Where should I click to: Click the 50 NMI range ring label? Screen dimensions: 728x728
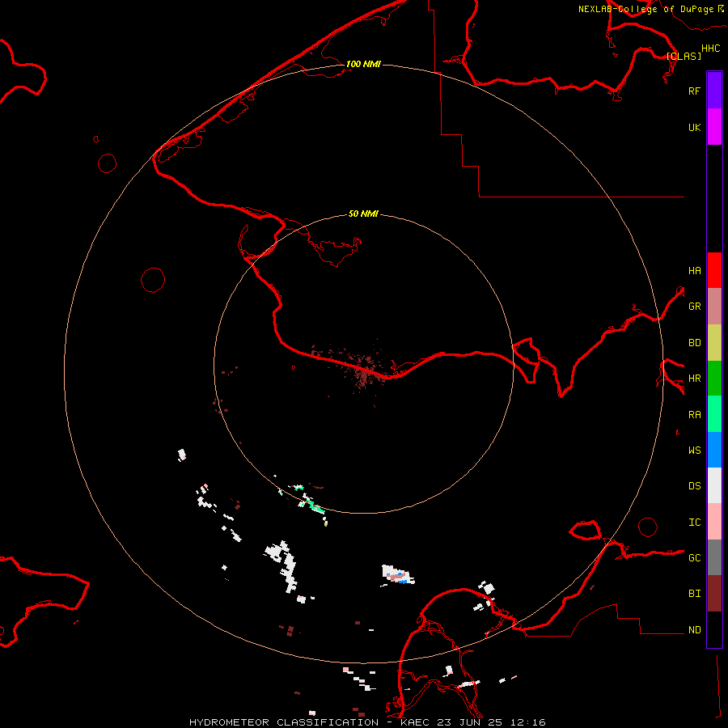point(363,214)
